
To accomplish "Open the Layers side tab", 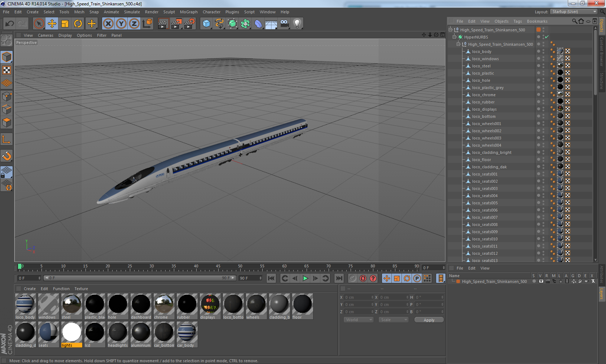I will pyautogui.click(x=602, y=293).
